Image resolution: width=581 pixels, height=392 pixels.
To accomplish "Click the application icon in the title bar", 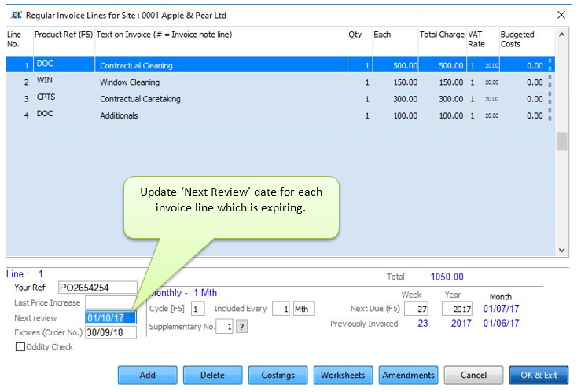I will (x=15, y=14).
